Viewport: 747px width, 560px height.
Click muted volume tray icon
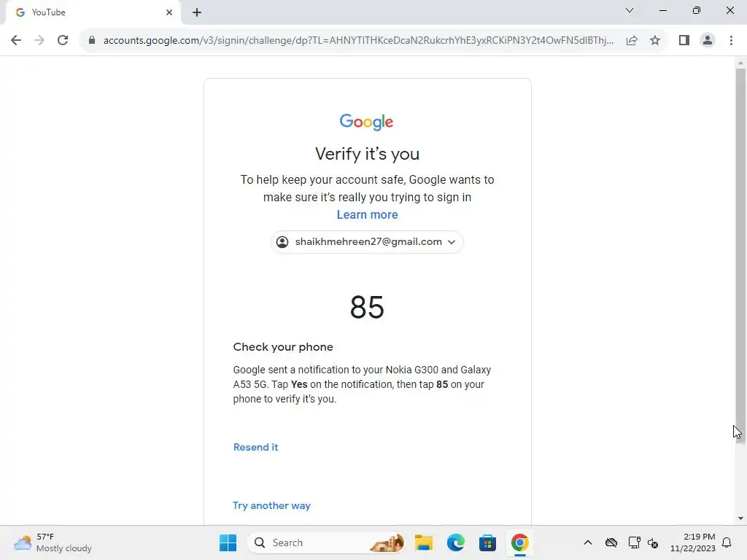coord(653,542)
